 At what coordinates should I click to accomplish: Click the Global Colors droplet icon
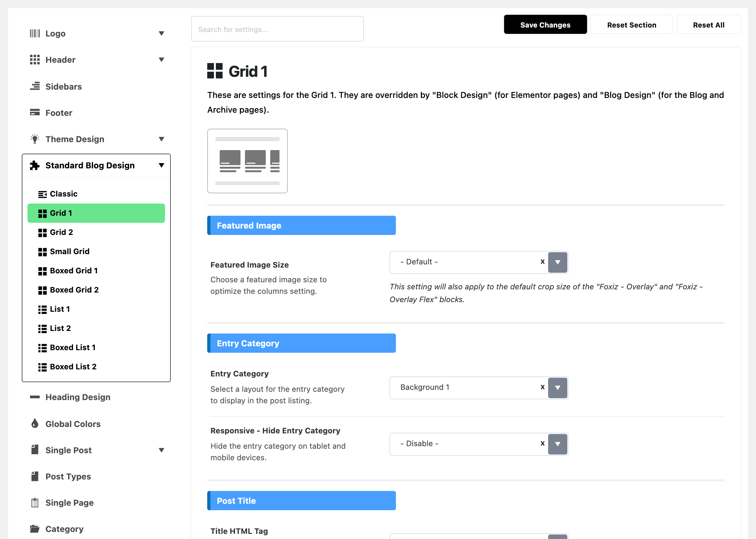coord(35,423)
